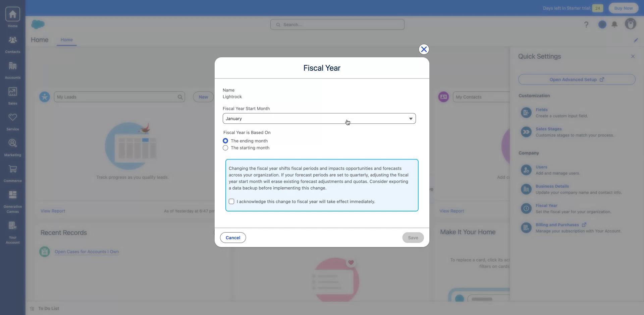Open Marketing from the sidebar

[x=12, y=146]
